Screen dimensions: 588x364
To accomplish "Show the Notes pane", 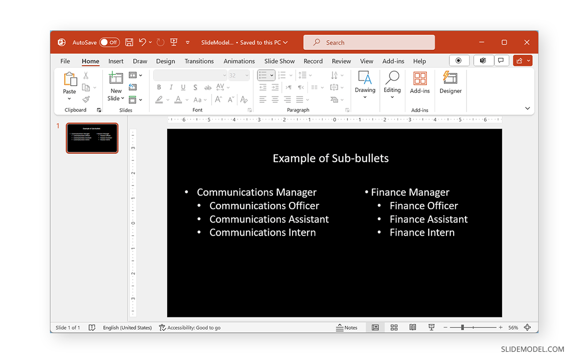I will coord(347,327).
